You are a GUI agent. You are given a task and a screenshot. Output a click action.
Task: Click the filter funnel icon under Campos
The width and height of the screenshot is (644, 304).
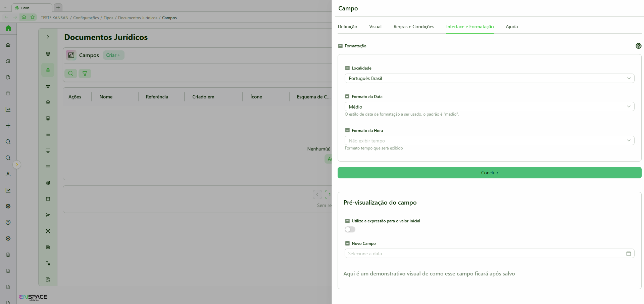(x=85, y=74)
